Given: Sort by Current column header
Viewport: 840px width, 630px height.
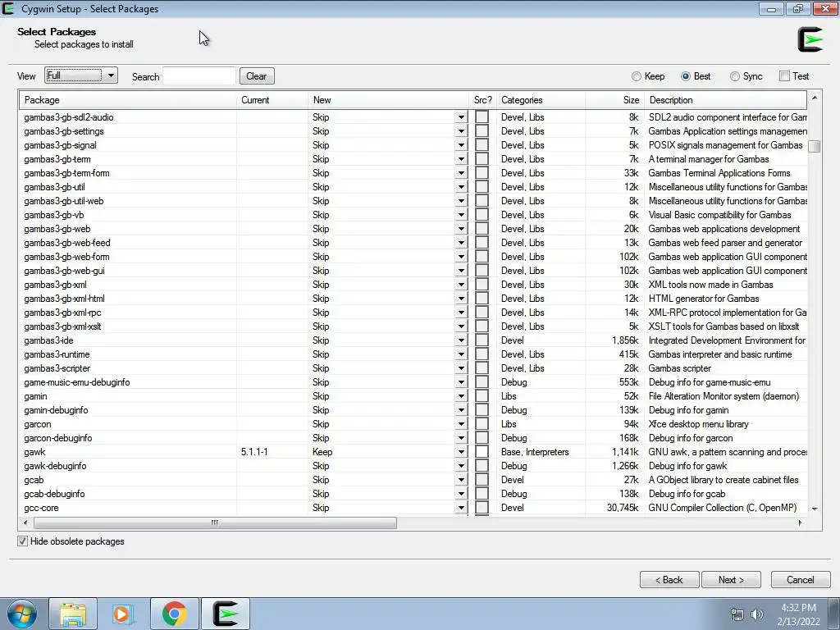Looking at the screenshot, I should click(x=272, y=100).
